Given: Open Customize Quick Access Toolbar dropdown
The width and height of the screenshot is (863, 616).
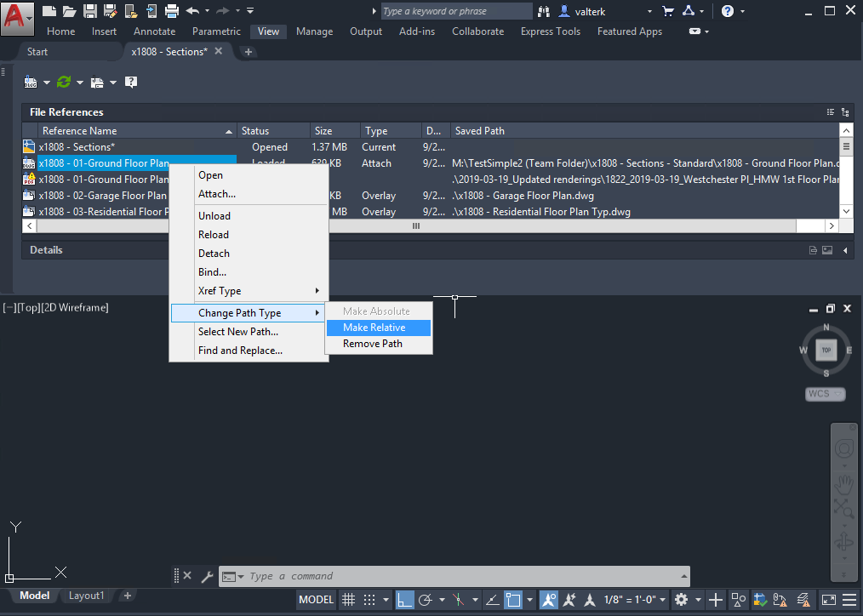Looking at the screenshot, I should [x=250, y=10].
